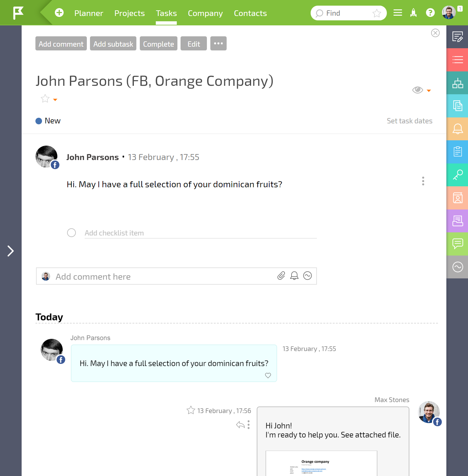Attach file using paperclip in comment box
Screen dimensions: 468x476
click(x=281, y=276)
